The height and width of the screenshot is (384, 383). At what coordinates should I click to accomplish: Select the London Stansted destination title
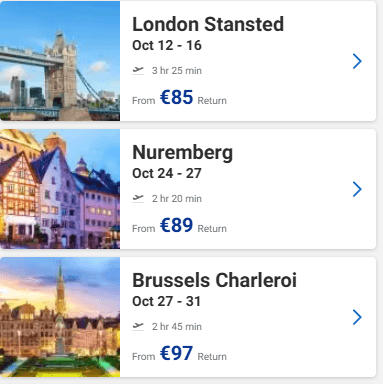pos(208,24)
